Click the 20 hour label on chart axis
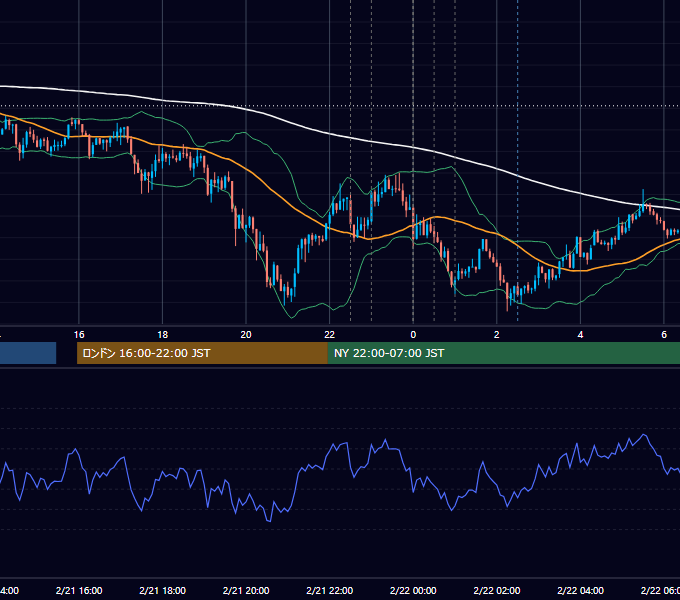Image resolution: width=680 pixels, height=600 pixels. click(246, 335)
